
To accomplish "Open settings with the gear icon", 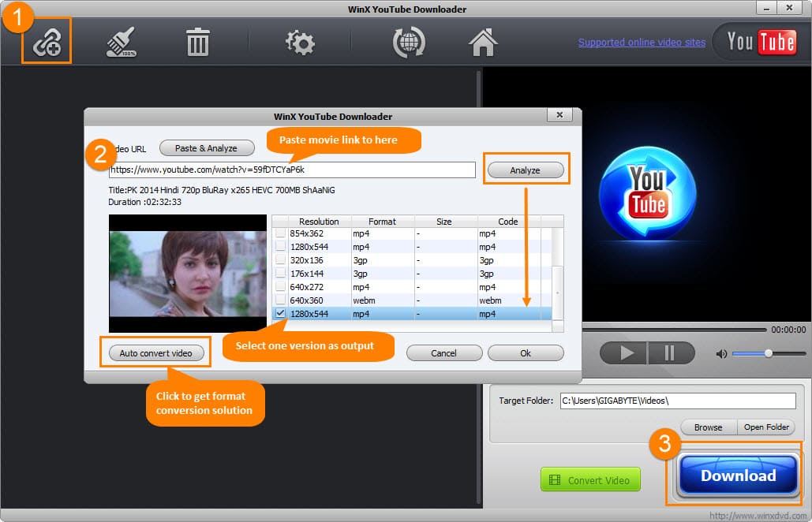I will point(300,43).
